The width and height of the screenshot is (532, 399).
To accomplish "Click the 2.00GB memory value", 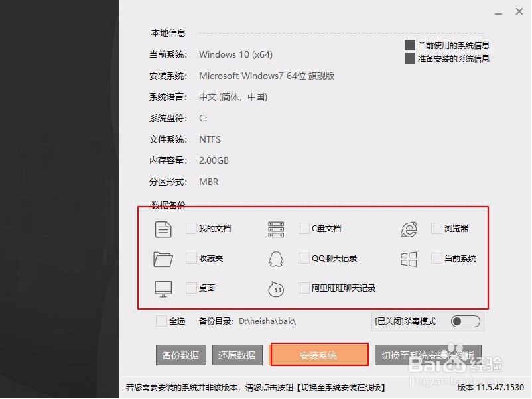I will (214, 160).
